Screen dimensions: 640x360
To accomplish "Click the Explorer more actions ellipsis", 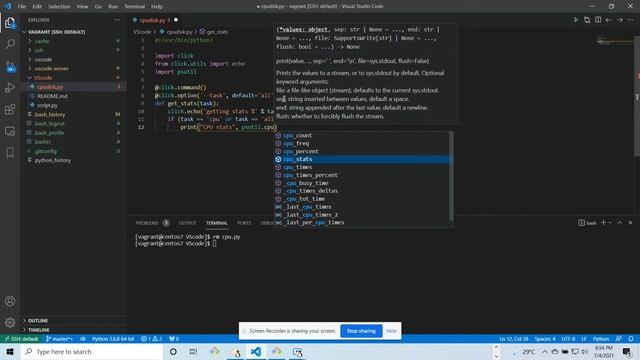I will [x=117, y=20].
